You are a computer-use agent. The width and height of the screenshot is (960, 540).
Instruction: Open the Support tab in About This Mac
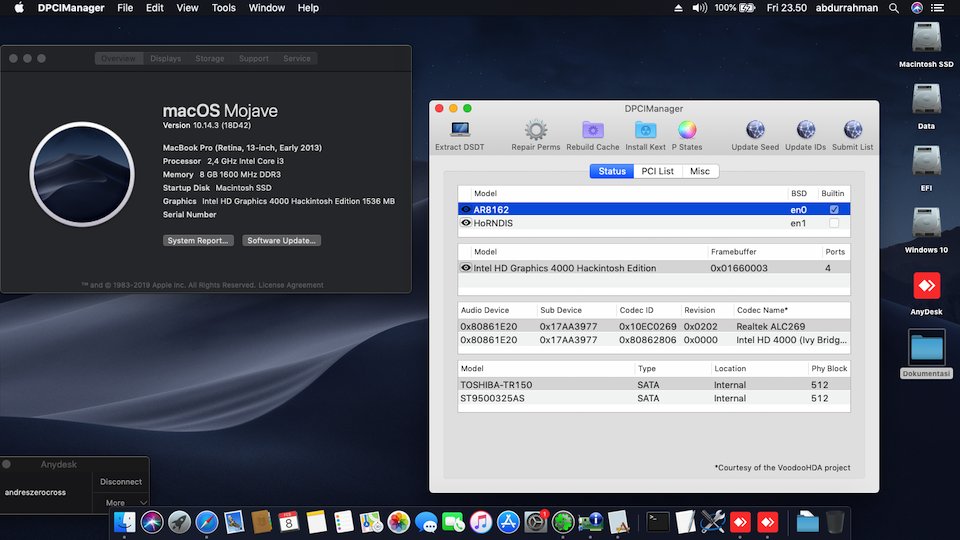click(253, 58)
